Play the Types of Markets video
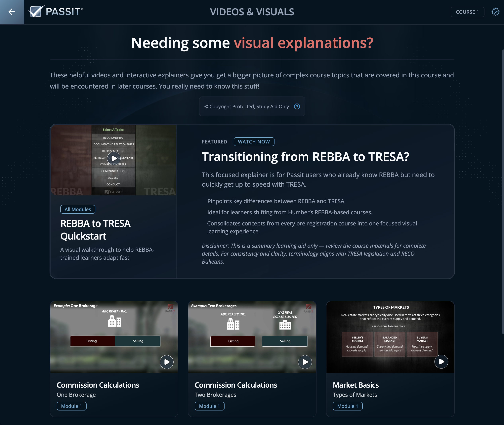This screenshot has height=425, width=504. point(441,362)
